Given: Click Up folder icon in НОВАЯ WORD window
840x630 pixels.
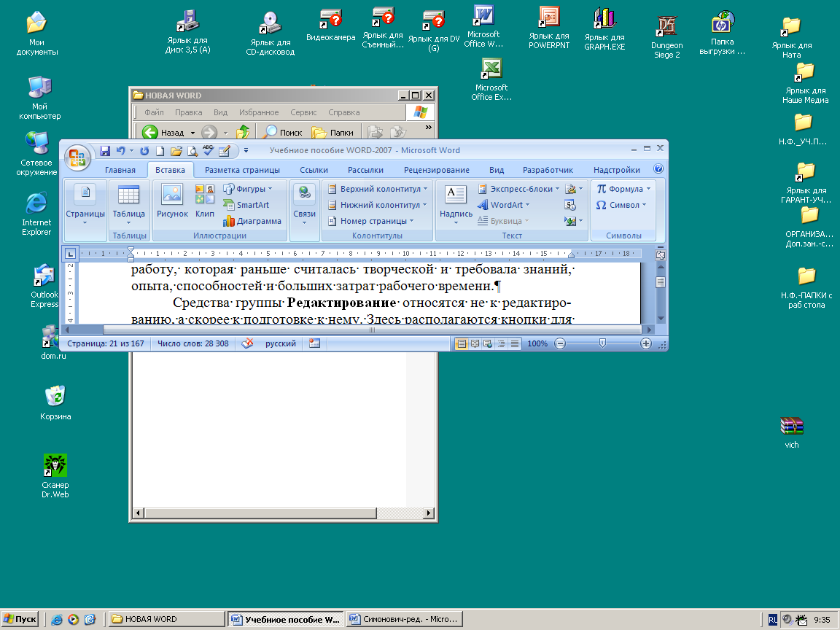Looking at the screenshot, I should point(244,132).
